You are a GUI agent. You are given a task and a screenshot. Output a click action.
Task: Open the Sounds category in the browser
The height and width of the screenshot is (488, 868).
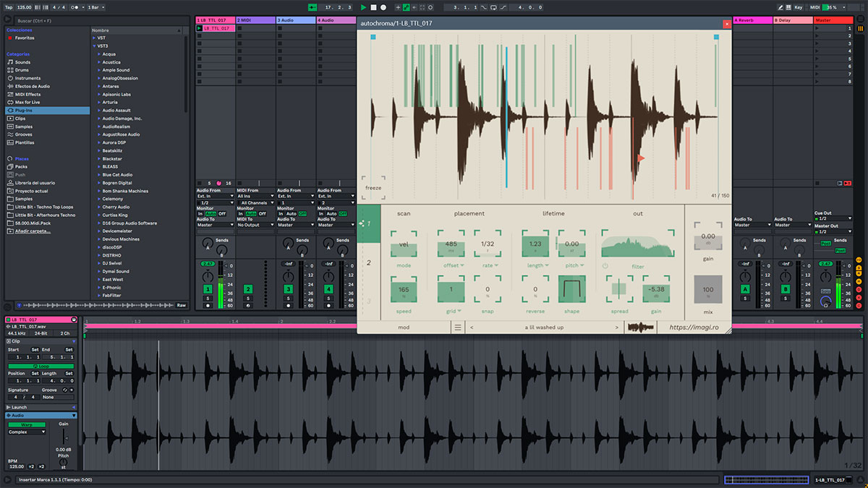[22, 62]
